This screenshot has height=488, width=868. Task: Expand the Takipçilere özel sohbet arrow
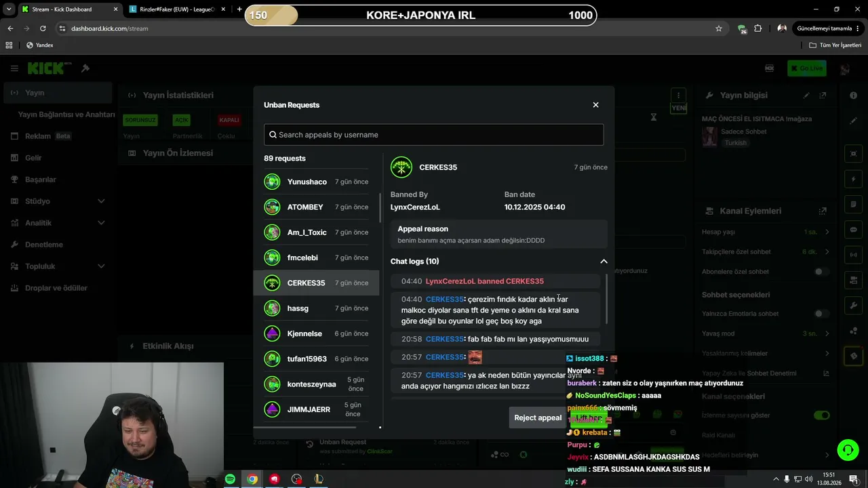827,252
